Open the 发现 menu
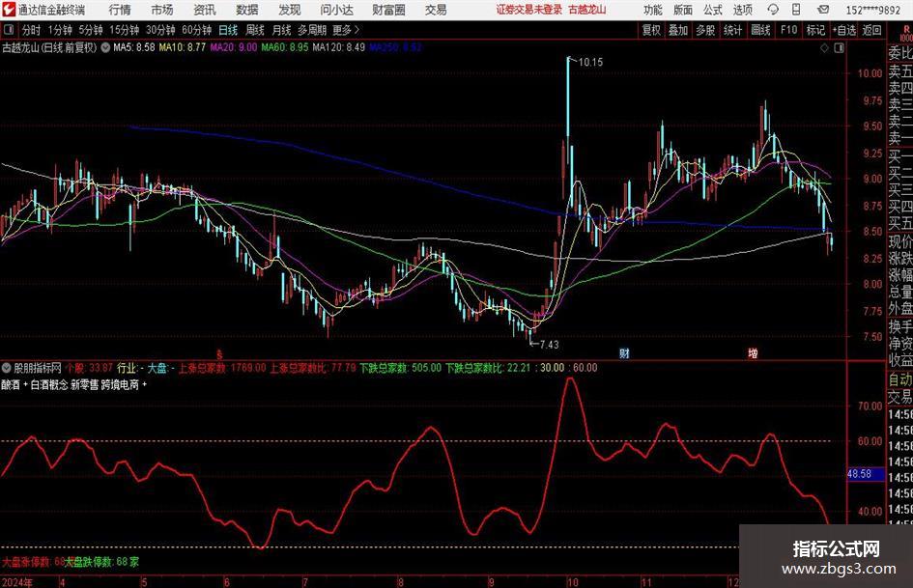The height and width of the screenshot is (588, 913). [290, 10]
